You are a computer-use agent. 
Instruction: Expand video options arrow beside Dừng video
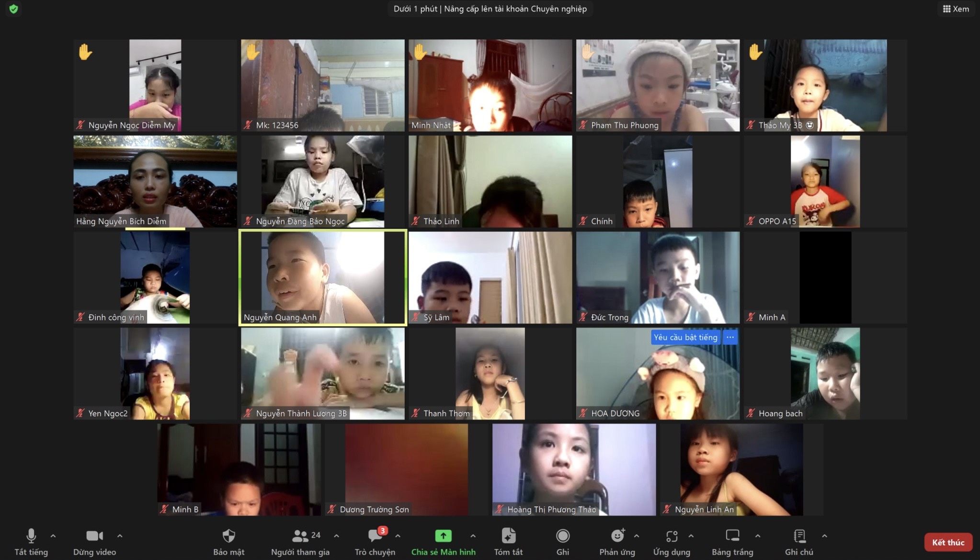[x=120, y=536]
